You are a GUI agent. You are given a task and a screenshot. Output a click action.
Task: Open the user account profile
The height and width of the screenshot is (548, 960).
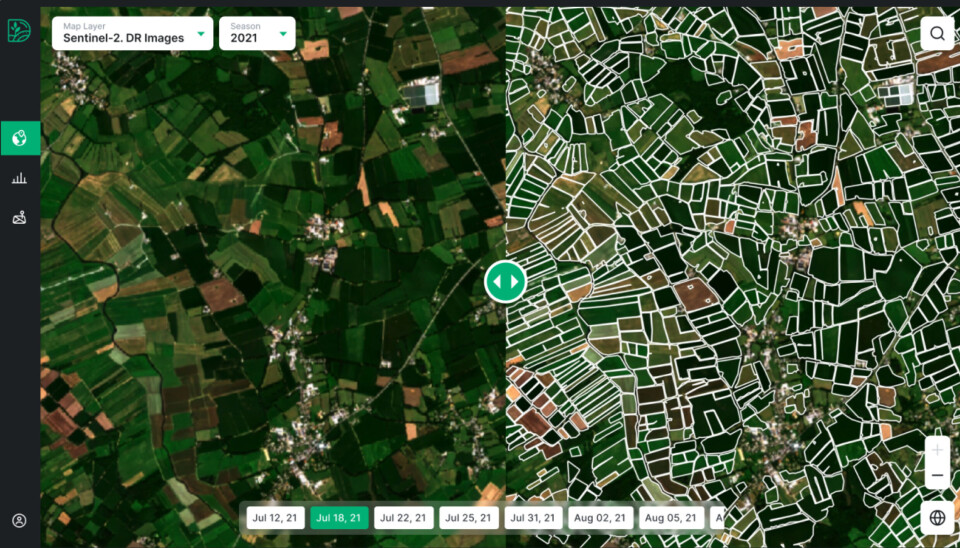[x=19, y=520]
